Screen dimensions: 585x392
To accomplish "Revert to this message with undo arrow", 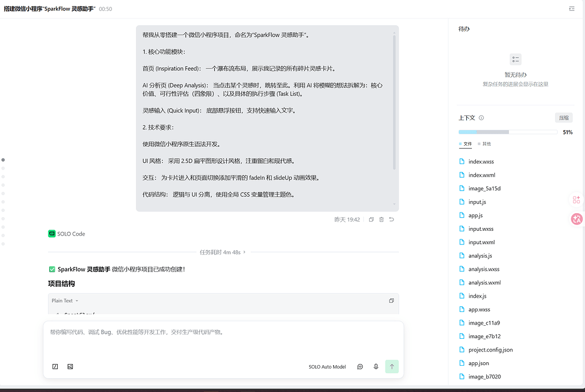I will (x=391, y=219).
